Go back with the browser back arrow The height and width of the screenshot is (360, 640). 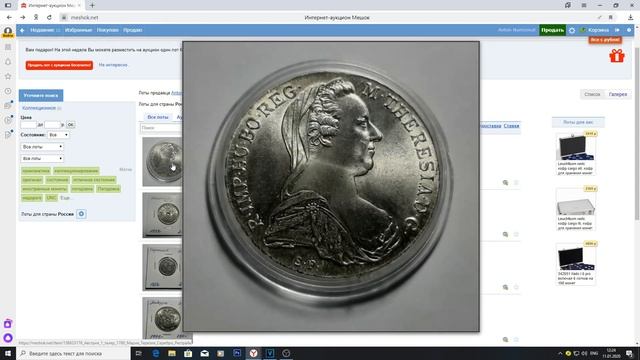click(9, 18)
